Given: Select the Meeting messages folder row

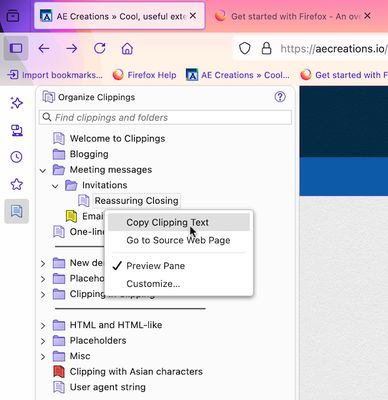Looking at the screenshot, I should tap(111, 170).
